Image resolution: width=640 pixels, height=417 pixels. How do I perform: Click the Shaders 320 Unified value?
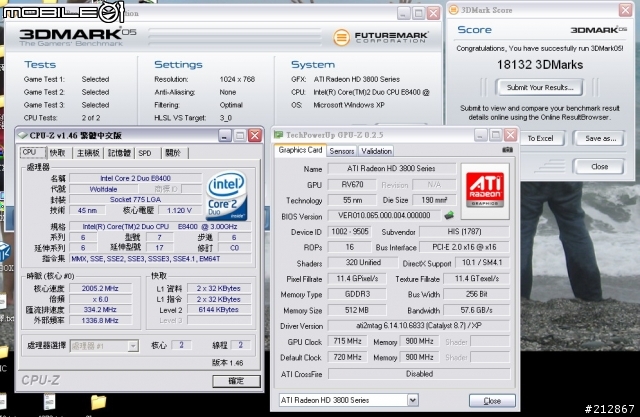[363, 262]
